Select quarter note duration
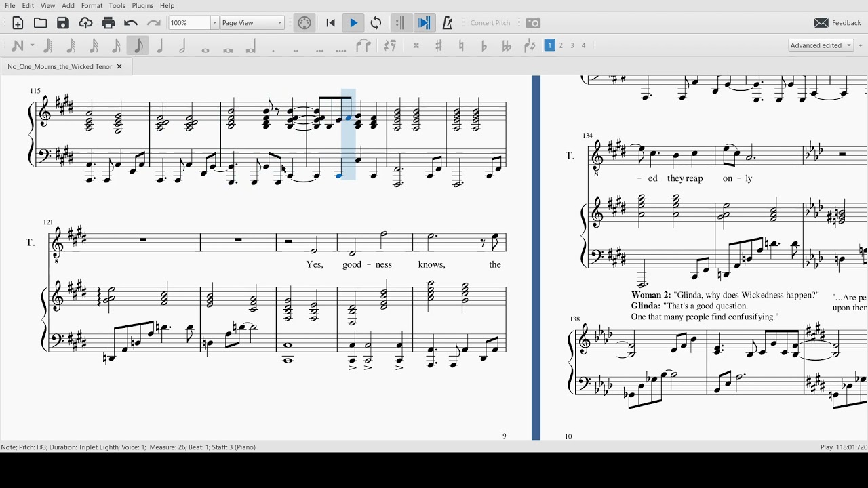This screenshot has height=488, width=868. (161, 45)
